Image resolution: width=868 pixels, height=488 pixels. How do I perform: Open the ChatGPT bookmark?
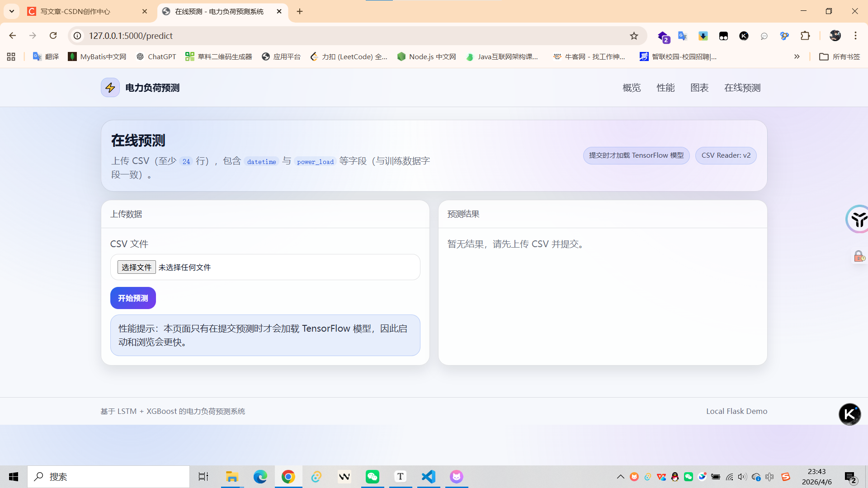click(x=156, y=56)
